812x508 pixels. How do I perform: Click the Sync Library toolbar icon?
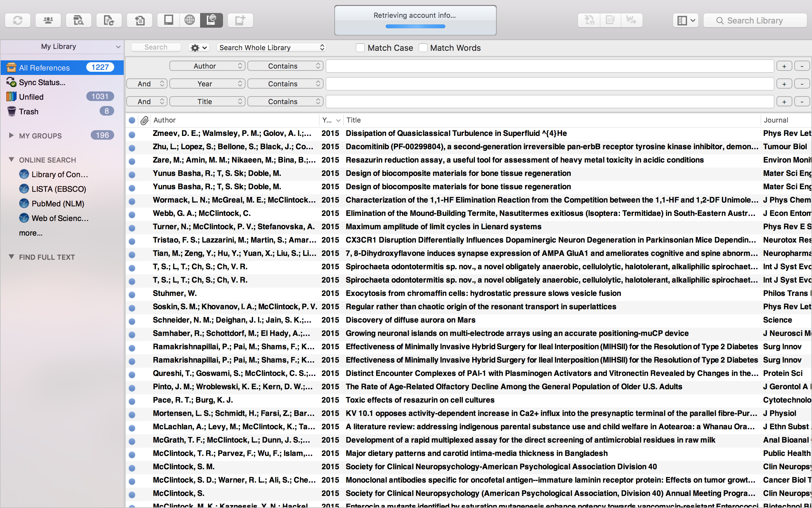[x=18, y=21]
